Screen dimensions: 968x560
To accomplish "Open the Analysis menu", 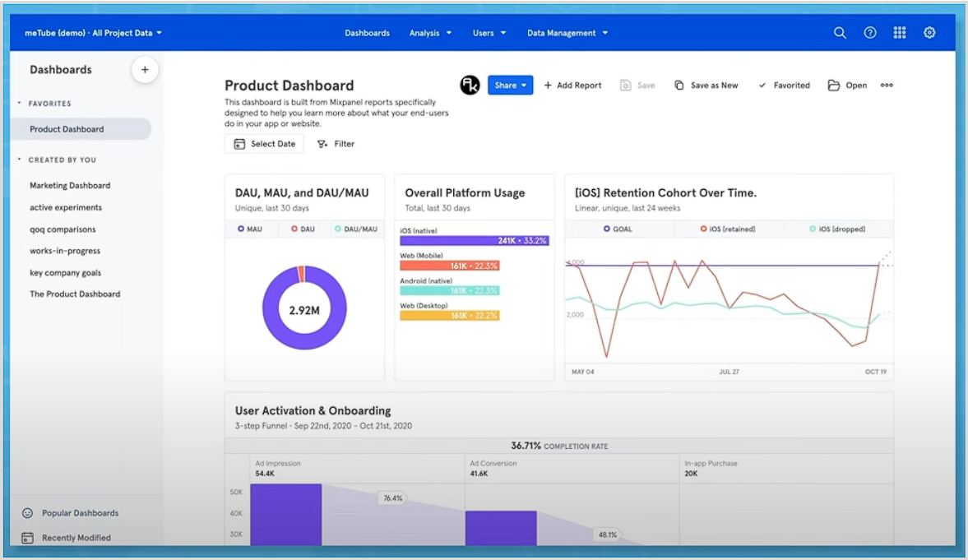I will coord(430,33).
